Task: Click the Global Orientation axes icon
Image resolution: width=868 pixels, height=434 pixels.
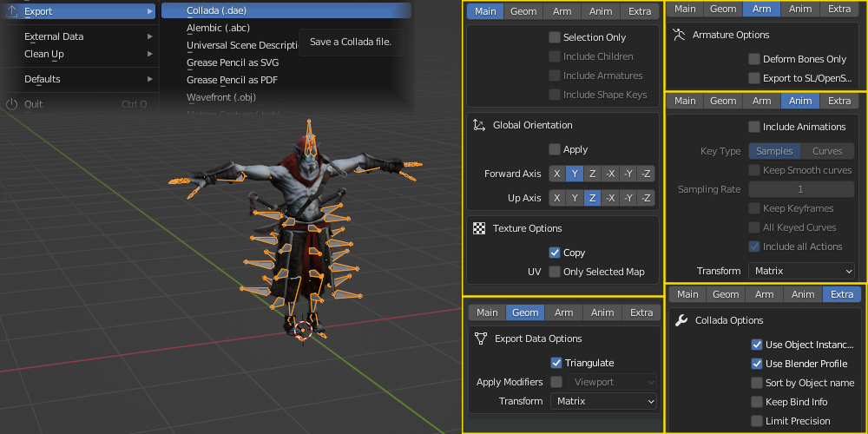Action: (x=479, y=125)
